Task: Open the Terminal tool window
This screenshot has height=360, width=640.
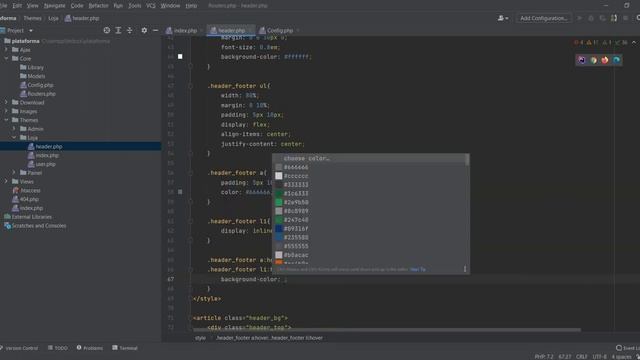Action: (125, 348)
